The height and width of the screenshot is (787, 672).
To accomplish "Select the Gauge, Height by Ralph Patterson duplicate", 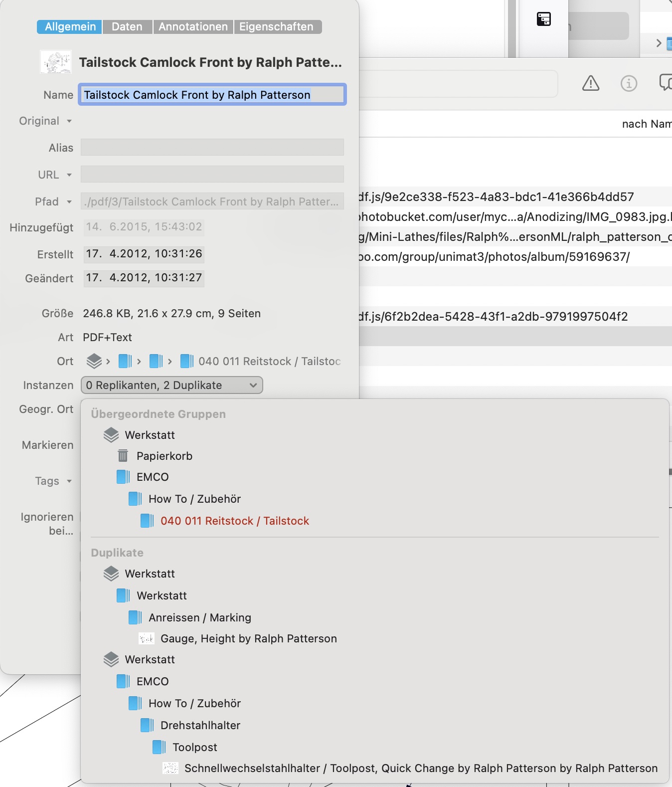I will pyautogui.click(x=248, y=638).
